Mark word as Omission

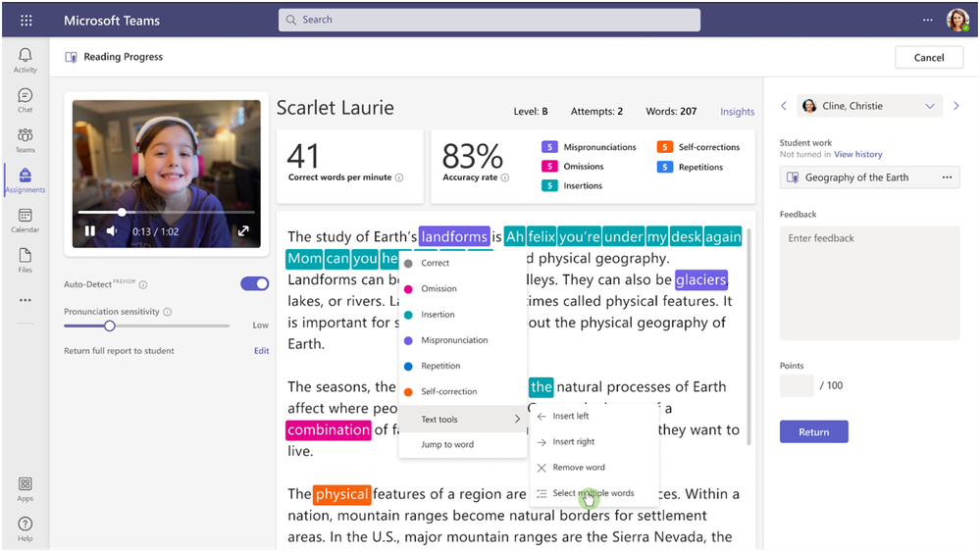463,288
